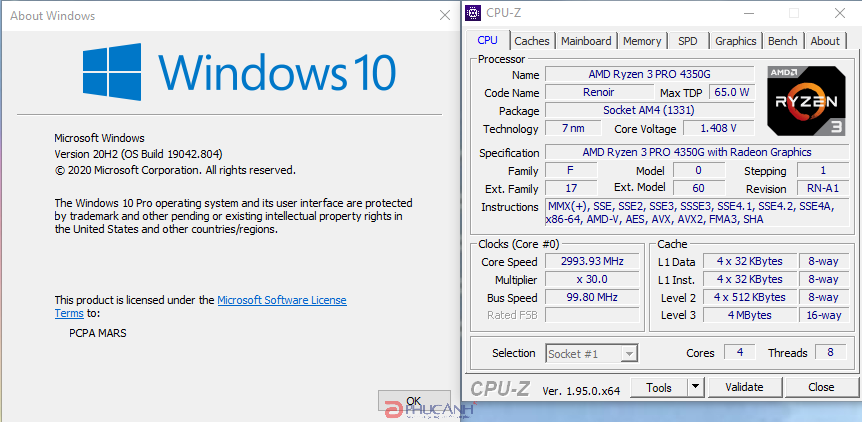Click the Stepping value 1
This screenshot has height=422, width=862.
[823, 170]
